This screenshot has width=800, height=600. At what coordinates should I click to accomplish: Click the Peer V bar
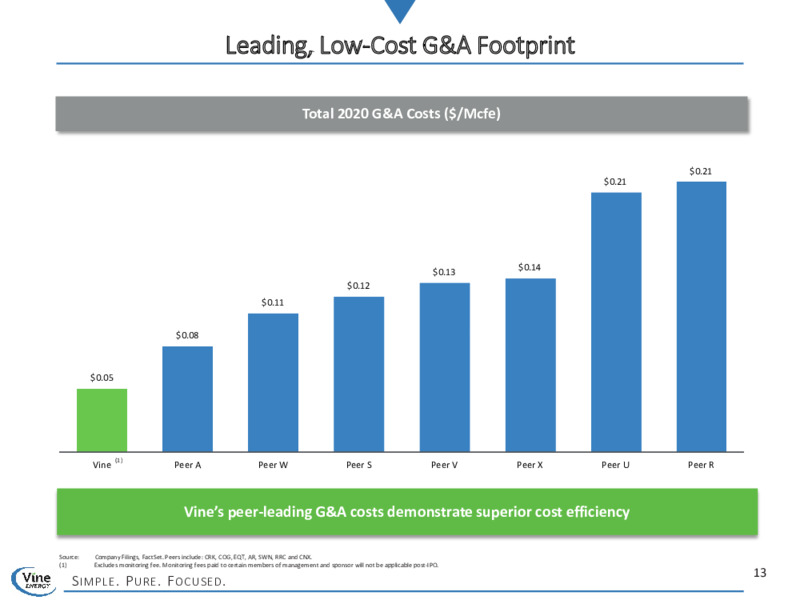click(x=444, y=367)
